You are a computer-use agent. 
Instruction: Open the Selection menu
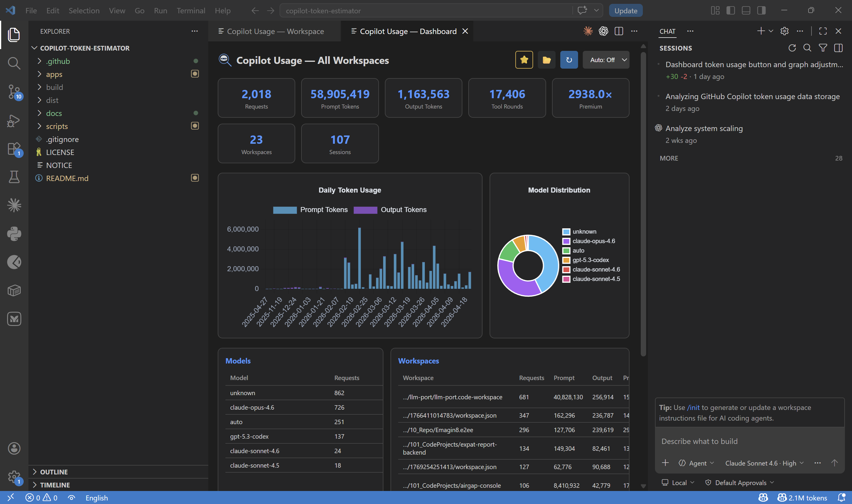(x=84, y=11)
